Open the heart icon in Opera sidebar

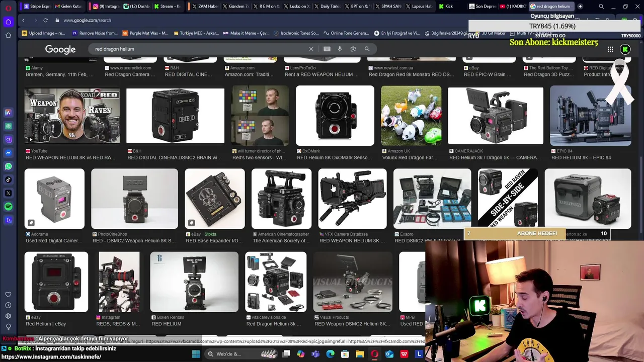coord(8,295)
